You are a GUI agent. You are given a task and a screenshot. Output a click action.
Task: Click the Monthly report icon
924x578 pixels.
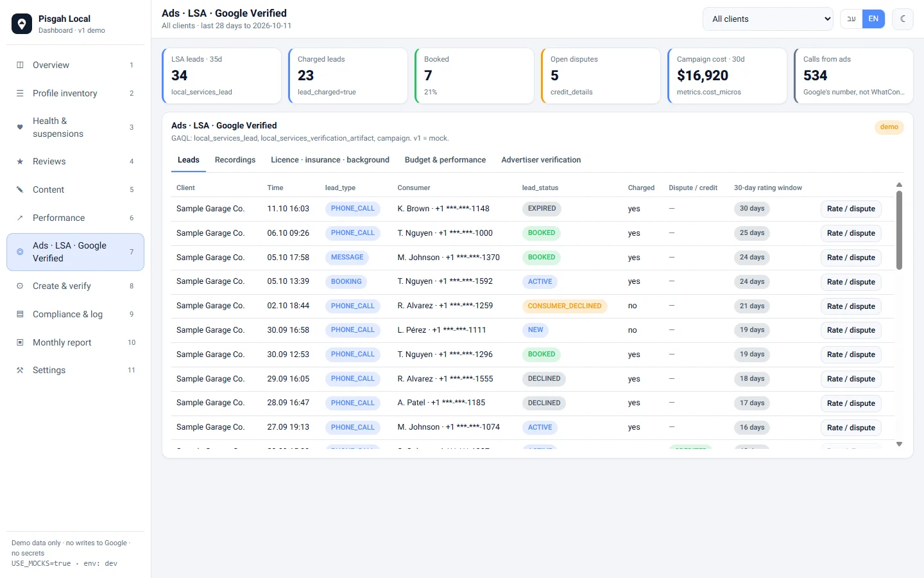point(20,342)
